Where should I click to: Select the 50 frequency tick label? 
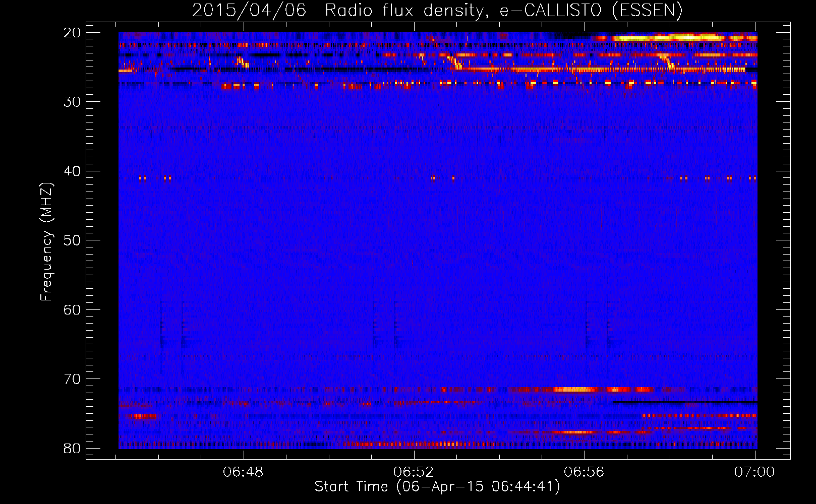72,240
